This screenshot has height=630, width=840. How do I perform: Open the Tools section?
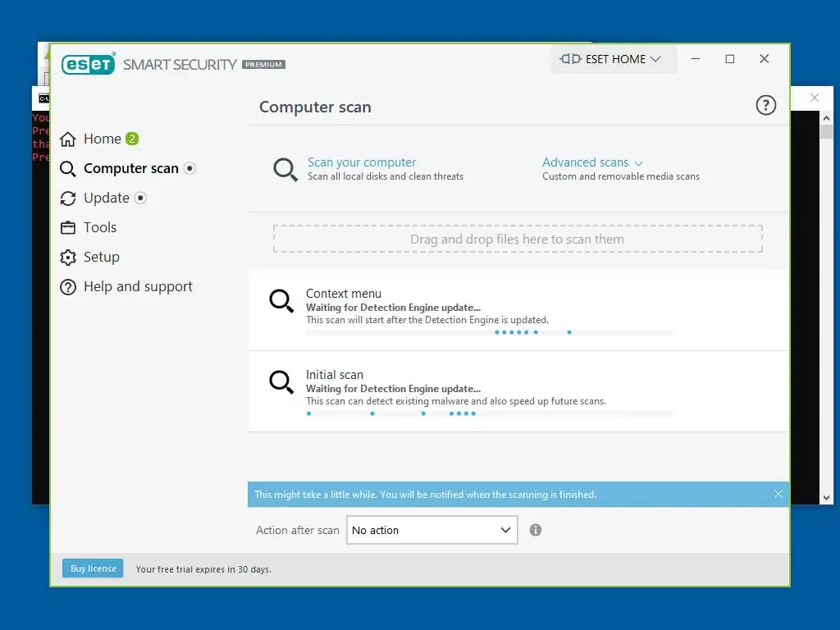(99, 227)
